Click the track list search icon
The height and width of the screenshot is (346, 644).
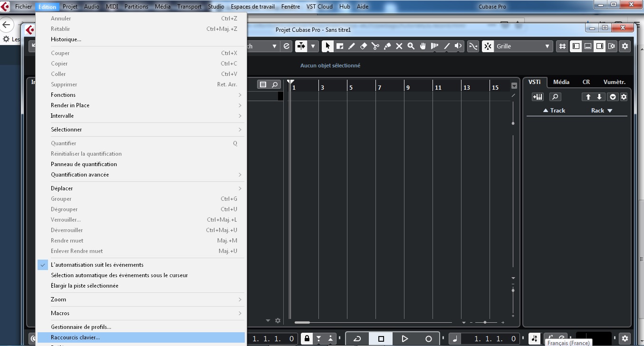click(275, 84)
